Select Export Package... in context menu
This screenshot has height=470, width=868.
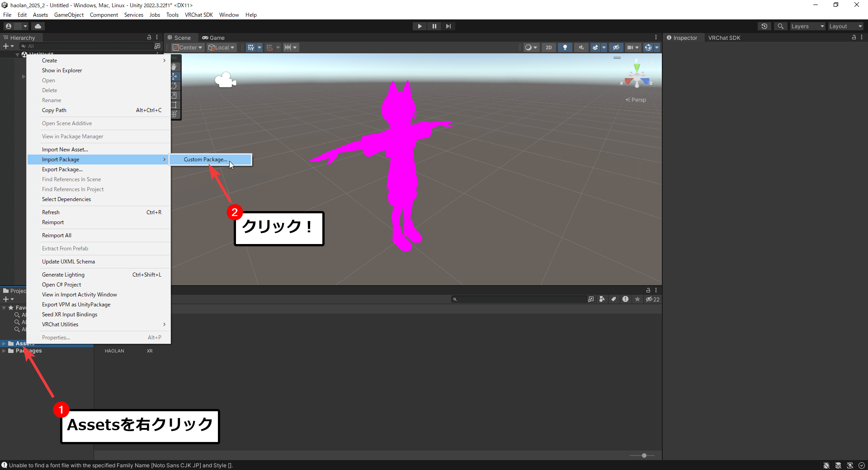click(99, 169)
